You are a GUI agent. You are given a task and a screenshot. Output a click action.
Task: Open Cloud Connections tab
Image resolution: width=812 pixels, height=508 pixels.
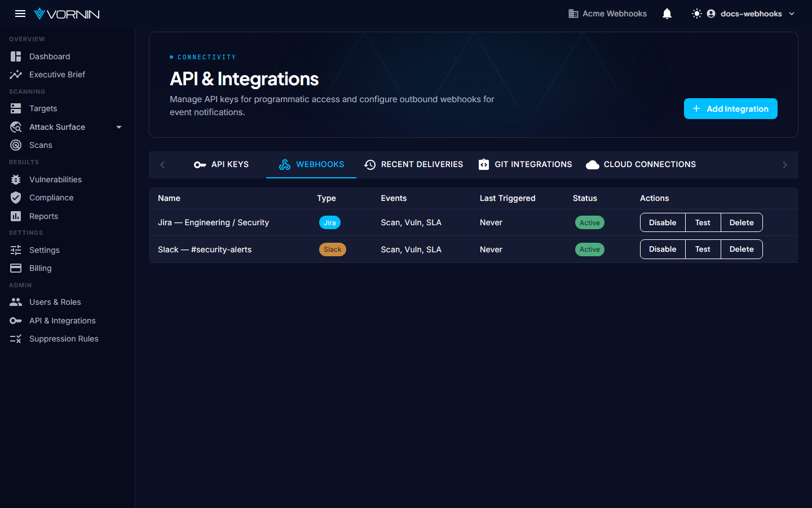[x=641, y=164]
